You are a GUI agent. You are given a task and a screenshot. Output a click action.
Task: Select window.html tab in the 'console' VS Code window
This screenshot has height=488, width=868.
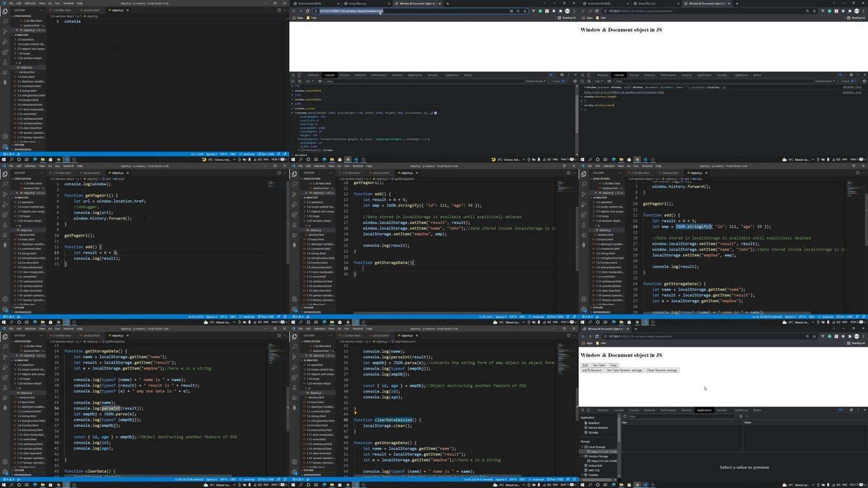(x=90, y=10)
